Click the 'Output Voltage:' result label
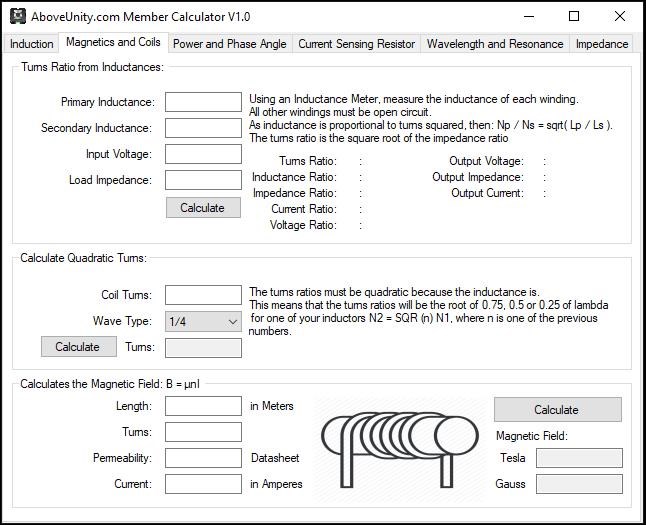 click(x=486, y=161)
